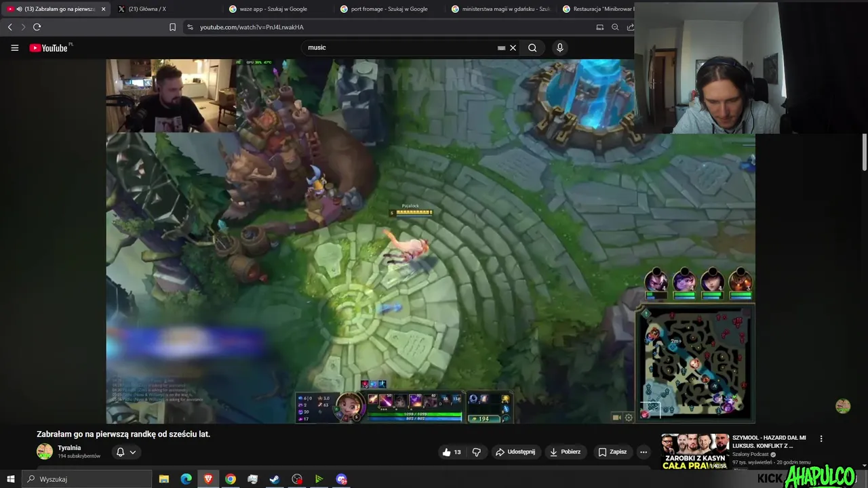Screen dimensions: 868x488
Task: Open the SZYMOOL recommended video thumbnail
Action: click(695, 452)
